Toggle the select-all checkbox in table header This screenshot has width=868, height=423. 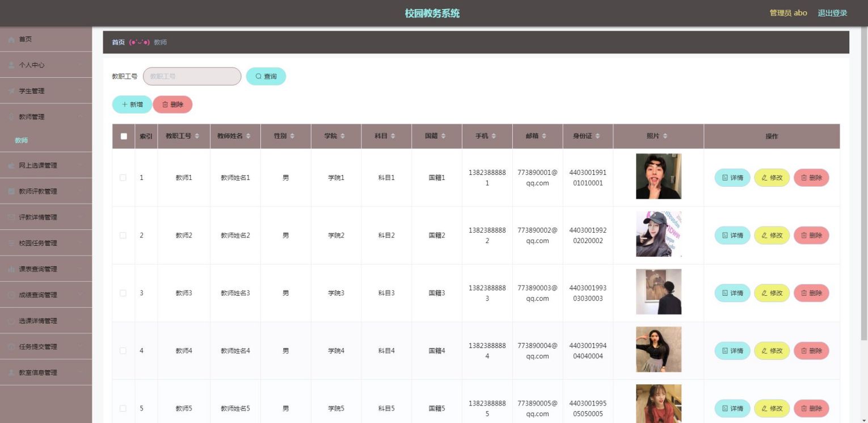124,136
